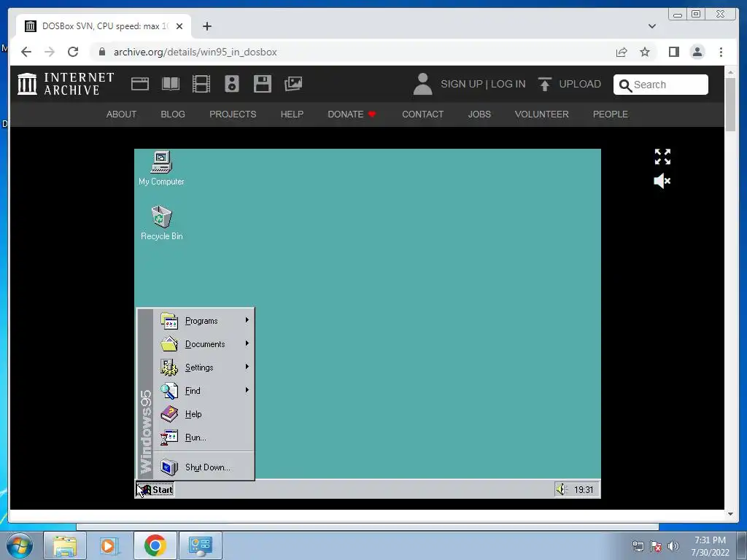747x560 pixels.
Task: Click UPLOAD link
Action: [580, 85]
